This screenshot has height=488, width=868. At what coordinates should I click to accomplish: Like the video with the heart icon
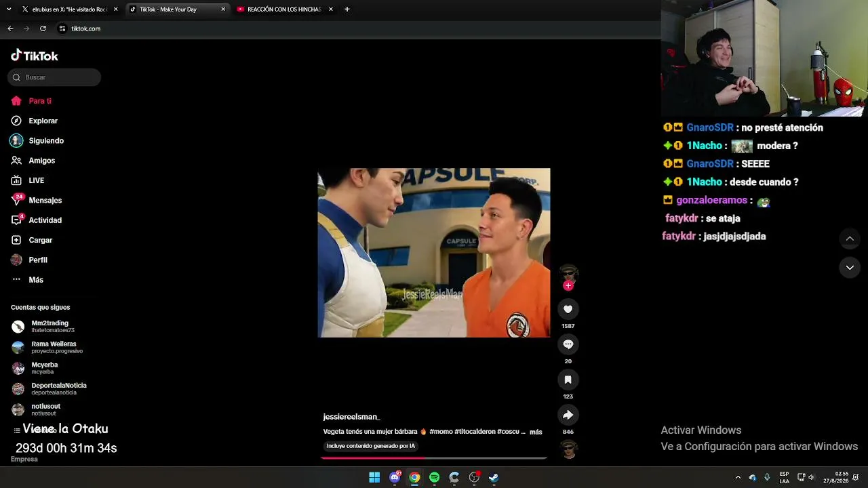click(x=568, y=309)
